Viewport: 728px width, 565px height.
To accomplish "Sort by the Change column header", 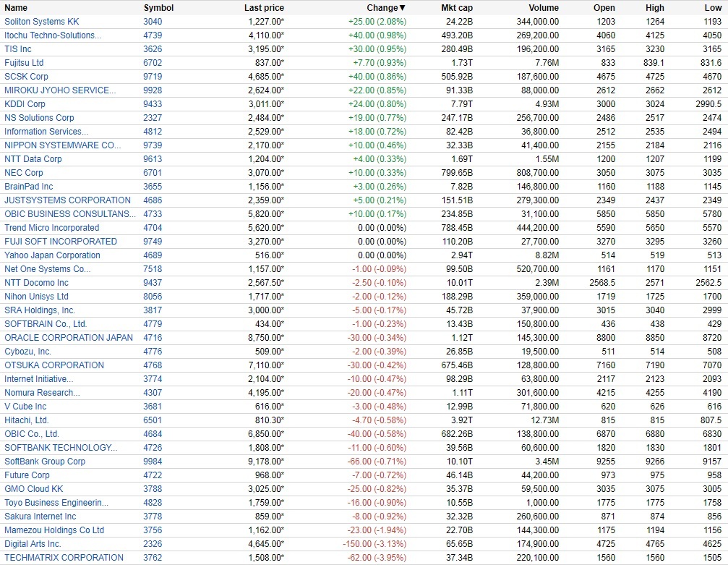I will [386, 8].
